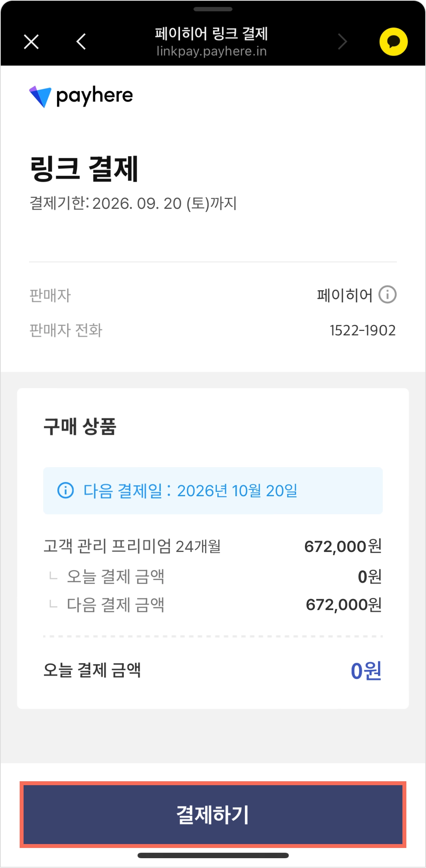
Task: Go back using the left arrow
Action: (x=81, y=42)
